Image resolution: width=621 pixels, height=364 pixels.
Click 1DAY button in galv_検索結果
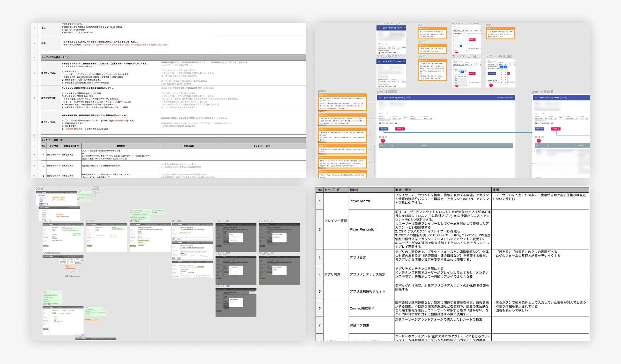pos(561,118)
